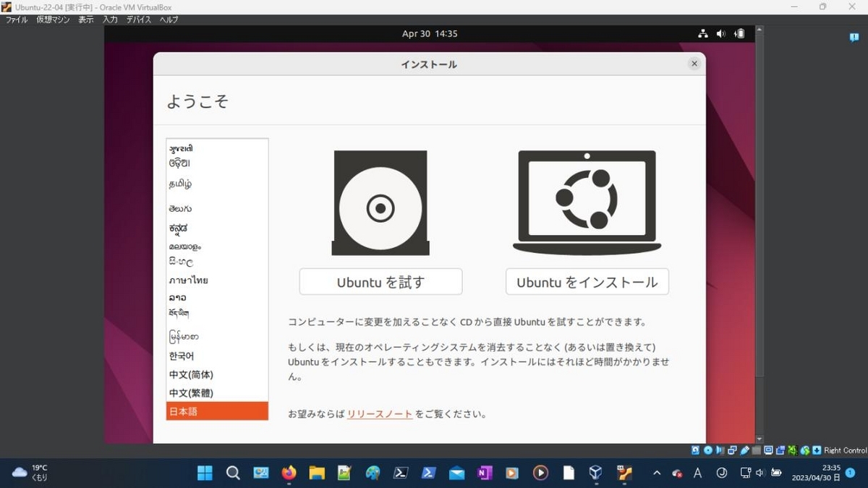Click the laptop Ubuntu logo image
Screen dimensions: 868x488
[x=587, y=202]
